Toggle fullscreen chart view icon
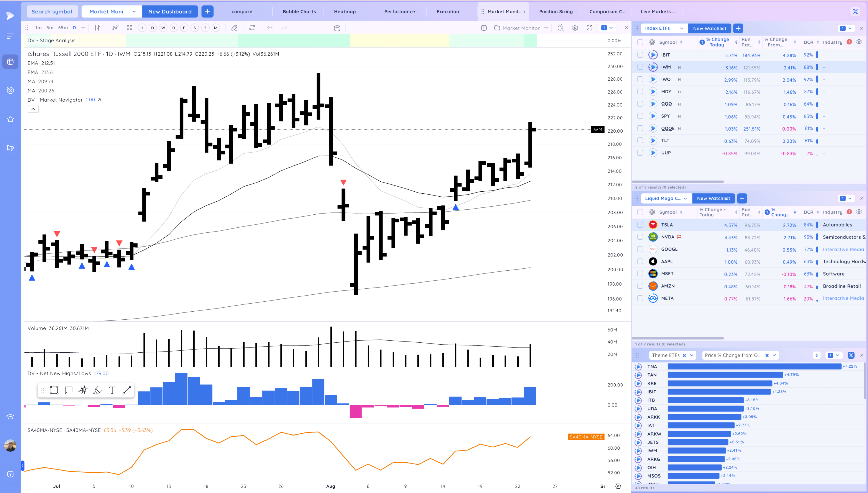Screen dimensions: 868x493 [589, 28]
